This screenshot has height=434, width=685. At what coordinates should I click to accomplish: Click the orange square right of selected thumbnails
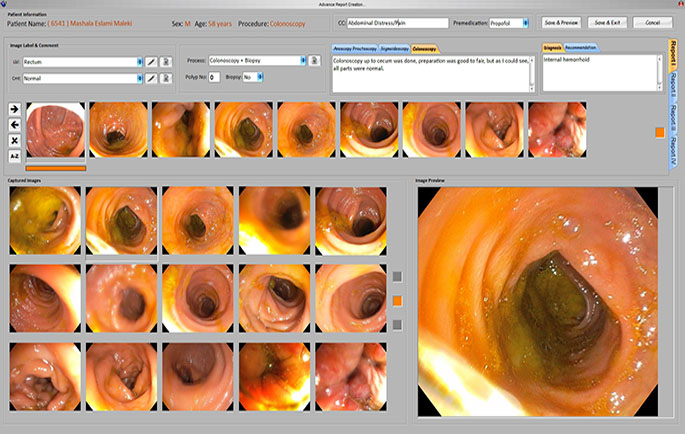pyautogui.click(x=660, y=131)
